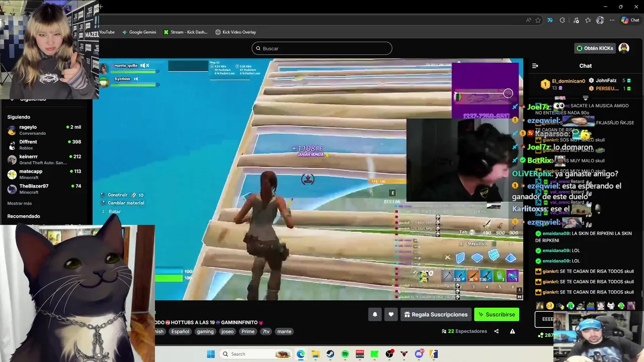This screenshot has width=644, height=362.
Task: Select the joseo tag
Action: click(x=227, y=332)
